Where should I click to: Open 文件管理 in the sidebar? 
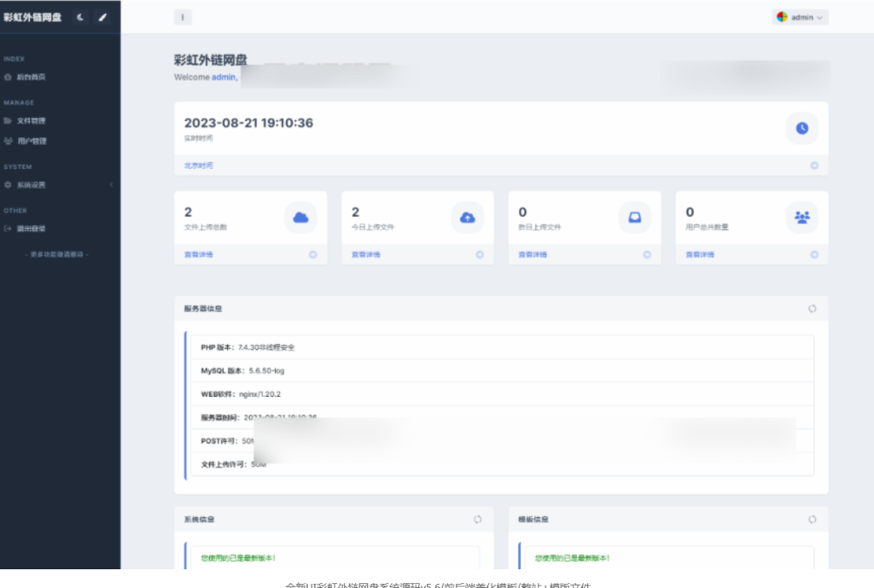tap(31, 120)
